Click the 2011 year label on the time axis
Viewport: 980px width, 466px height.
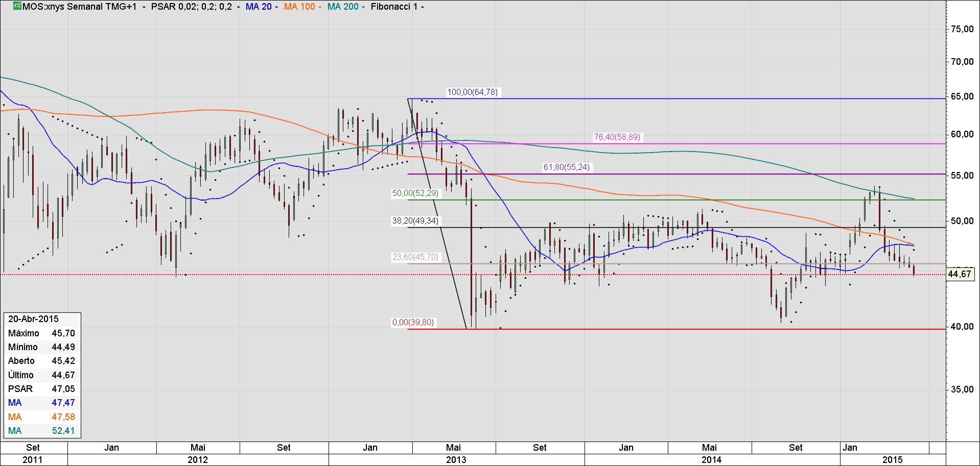tap(32, 459)
